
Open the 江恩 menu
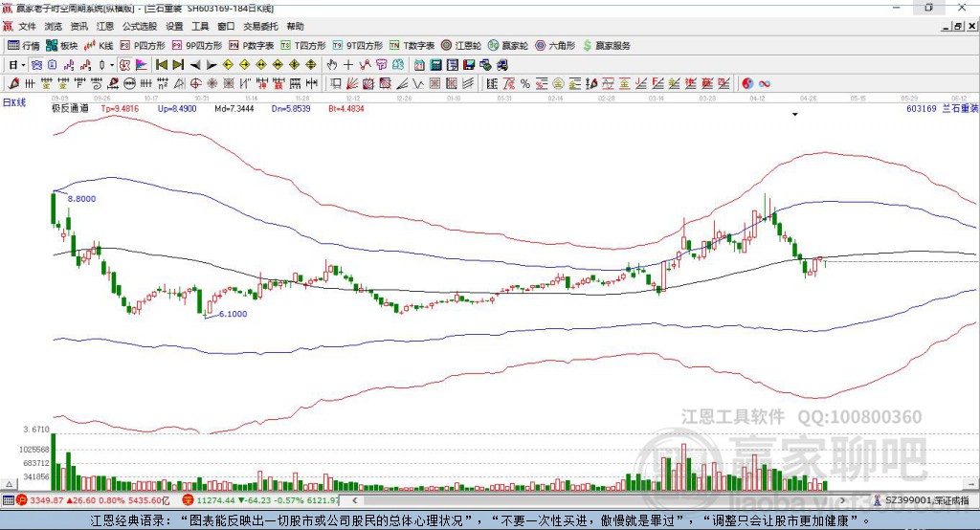[x=105, y=26]
